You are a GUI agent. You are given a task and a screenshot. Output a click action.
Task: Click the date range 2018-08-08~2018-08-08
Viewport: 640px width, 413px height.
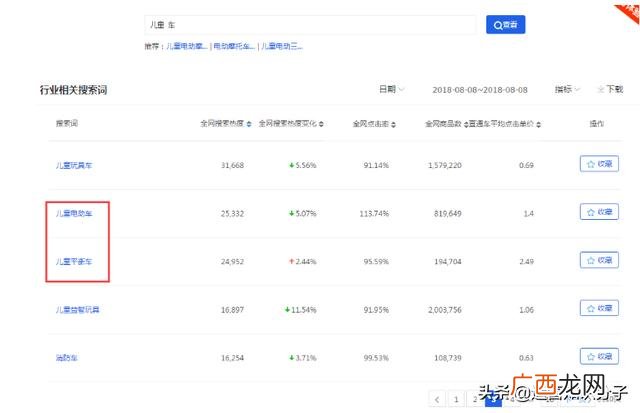[x=480, y=90]
